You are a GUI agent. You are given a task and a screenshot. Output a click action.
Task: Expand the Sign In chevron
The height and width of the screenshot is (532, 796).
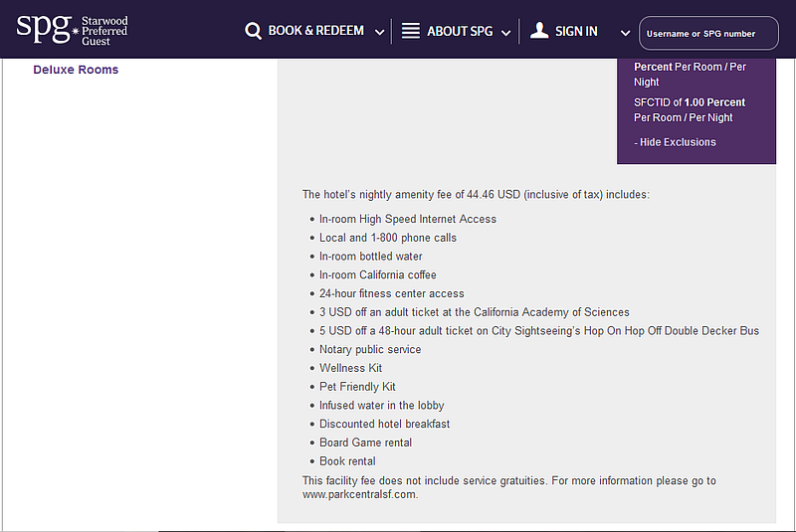click(x=626, y=33)
